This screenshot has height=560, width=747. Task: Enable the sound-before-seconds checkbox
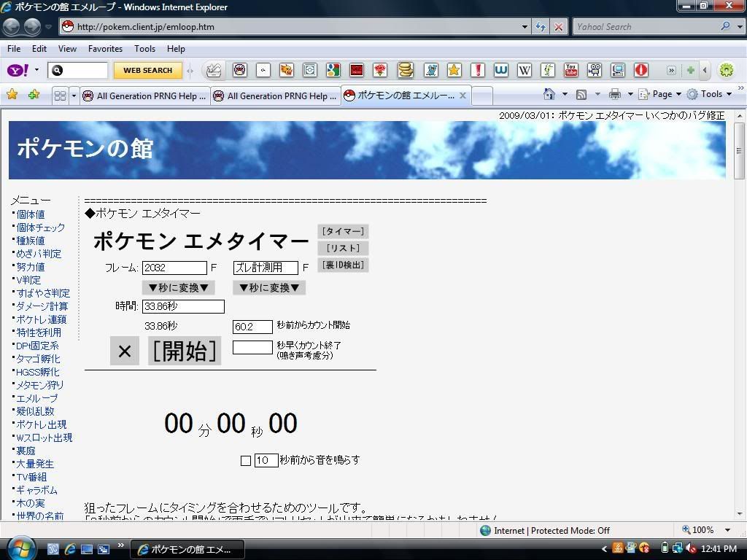click(x=246, y=461)
